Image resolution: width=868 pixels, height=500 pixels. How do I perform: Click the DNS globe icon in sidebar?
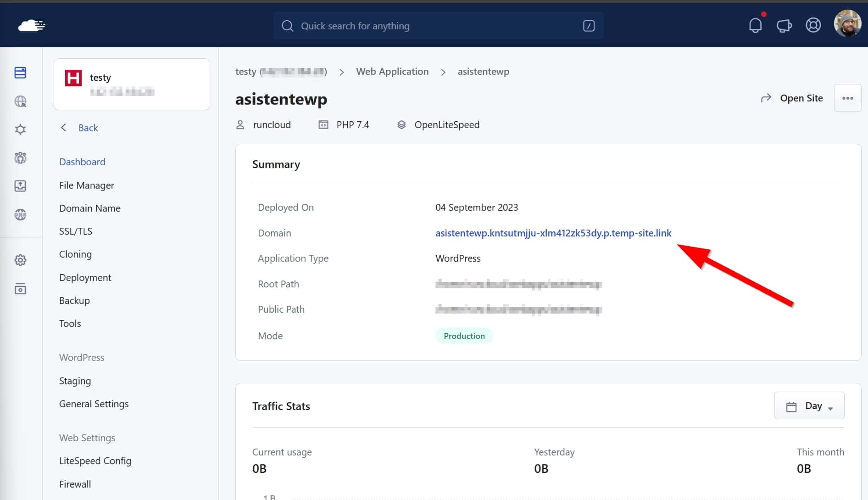point(20,214)
